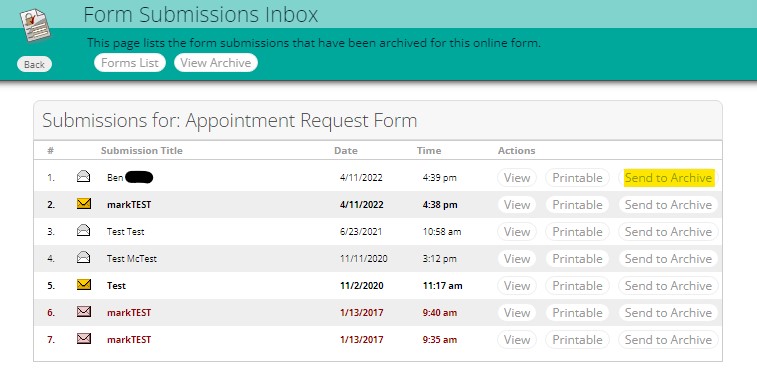Viewport: 757px width, 387px height.
Task: Click the red envelope icon in row 6
Action: coord(84,312)
